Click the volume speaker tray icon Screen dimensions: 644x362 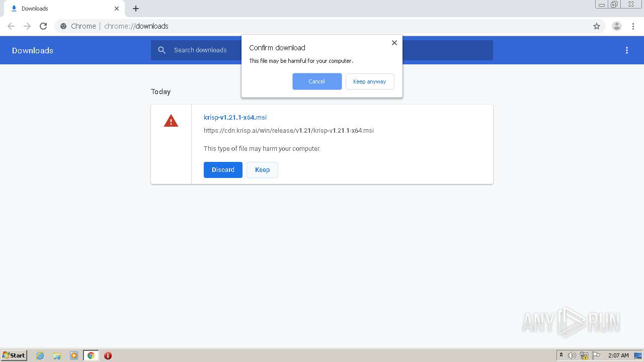click(x=572, y=355)
